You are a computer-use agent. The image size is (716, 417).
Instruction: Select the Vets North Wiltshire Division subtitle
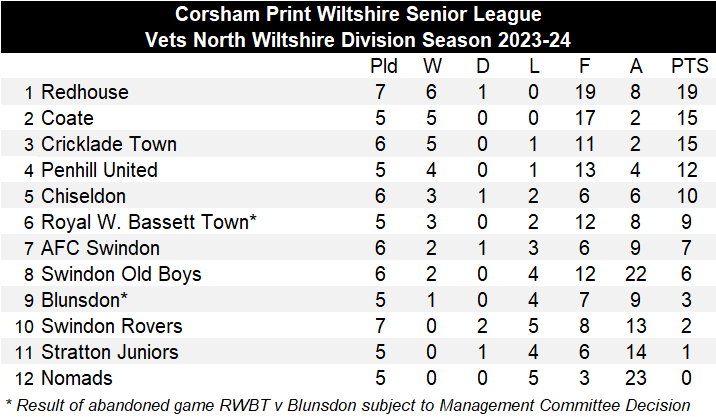(x=358, y=41)
